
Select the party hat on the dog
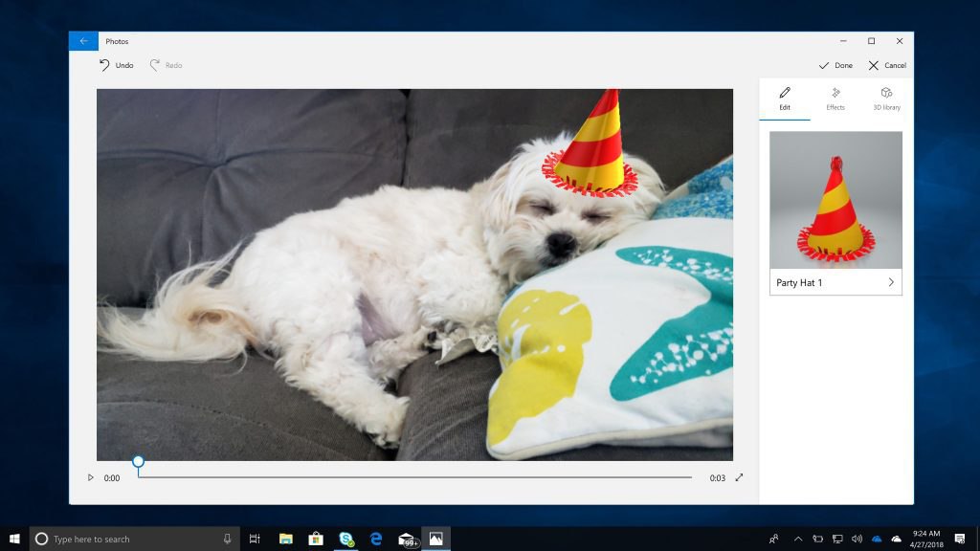pos(590,145)
